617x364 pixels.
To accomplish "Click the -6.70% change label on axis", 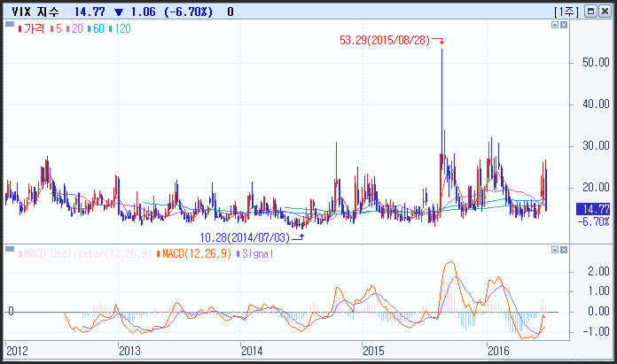I will tap(593, 221).
